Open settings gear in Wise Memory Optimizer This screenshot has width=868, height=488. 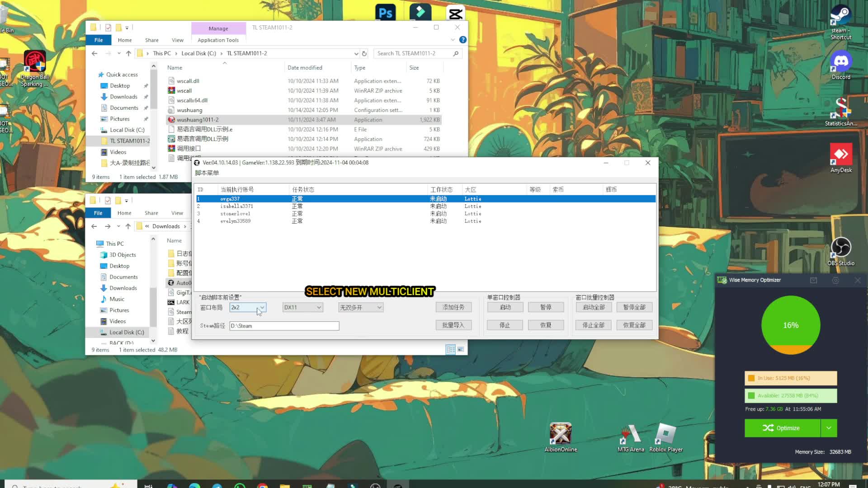pyautogui.click(x=835, y=281)
